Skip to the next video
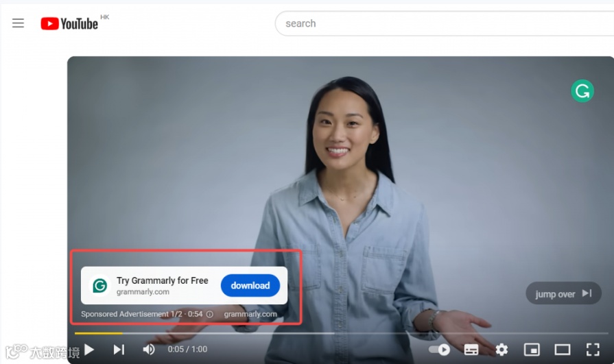614x364 pixels. click(119, 350)
